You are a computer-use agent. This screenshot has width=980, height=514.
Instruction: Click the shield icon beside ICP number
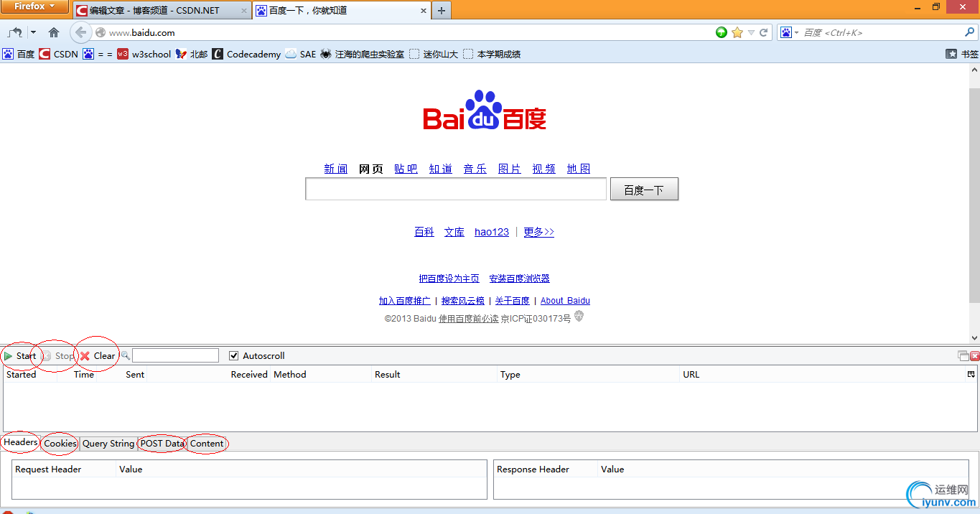tap(579, 316)
